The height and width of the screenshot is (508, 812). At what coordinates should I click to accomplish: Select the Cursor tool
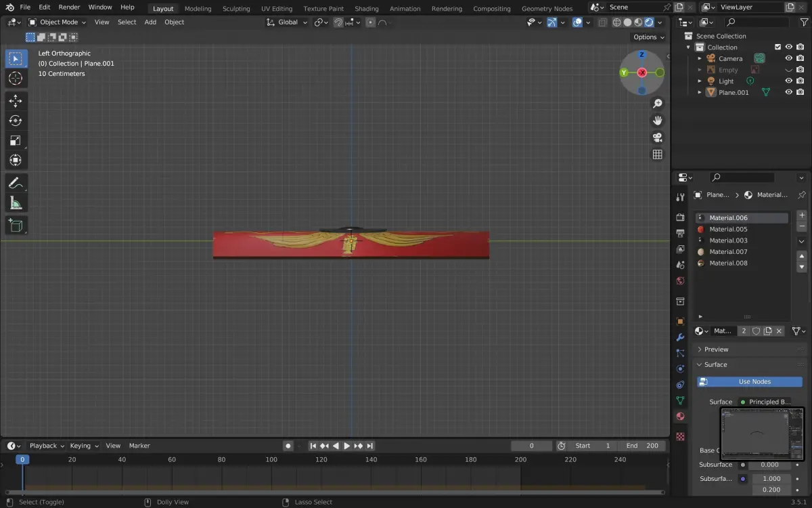[x=16, y=79]
